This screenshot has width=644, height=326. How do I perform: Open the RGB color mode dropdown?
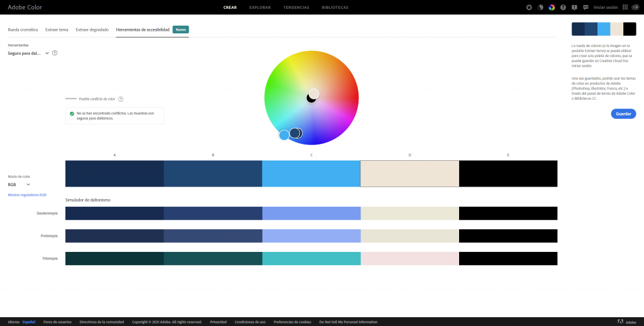[x=19, y=185]
